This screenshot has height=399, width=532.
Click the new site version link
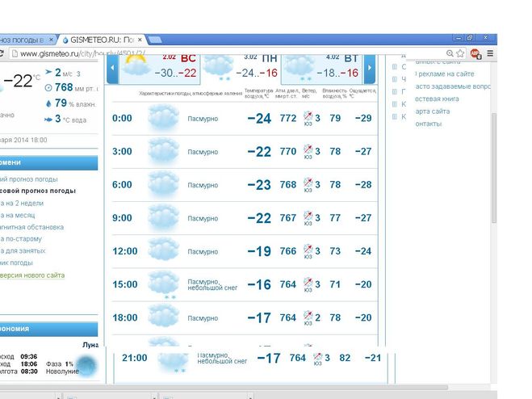32,275
